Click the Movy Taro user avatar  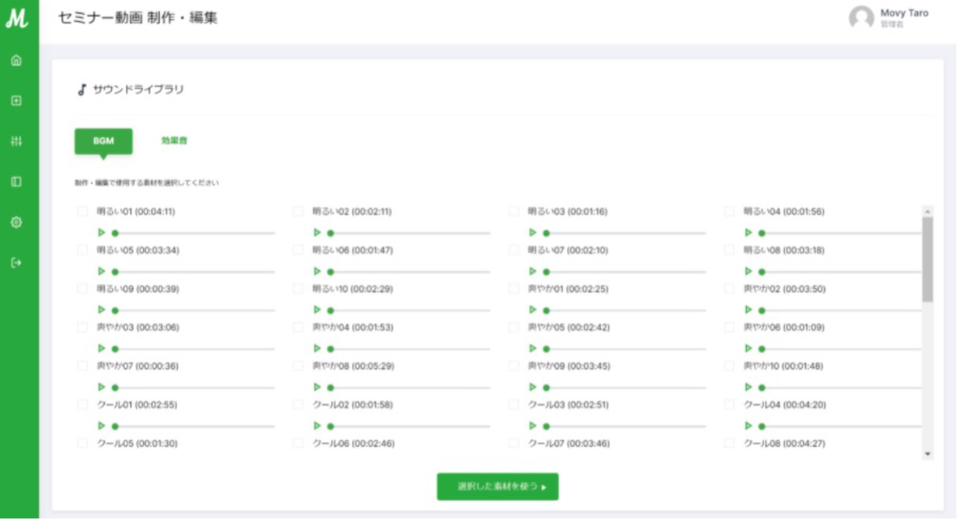861,18
